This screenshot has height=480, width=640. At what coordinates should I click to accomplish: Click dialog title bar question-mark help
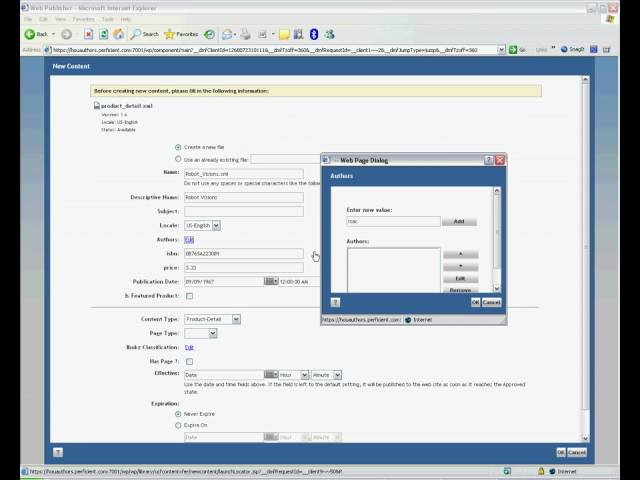[x=488, y=160]
